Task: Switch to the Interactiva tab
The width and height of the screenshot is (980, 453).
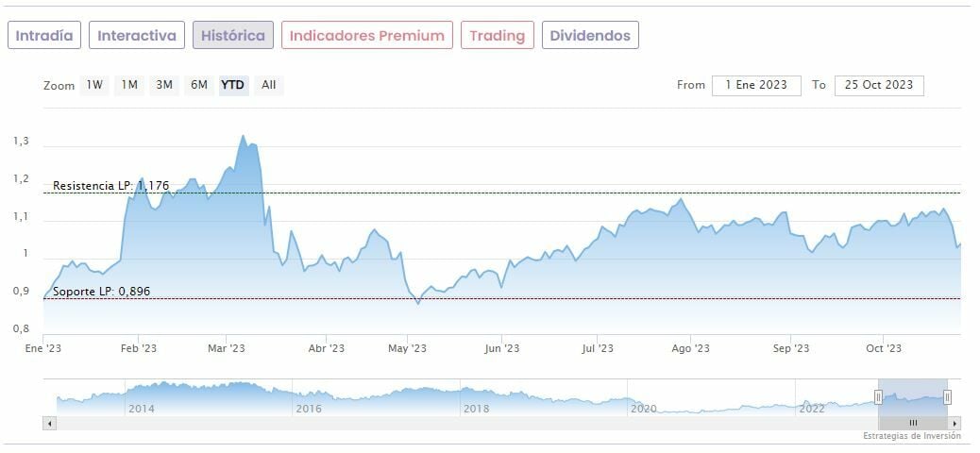Action: (137, 36)
